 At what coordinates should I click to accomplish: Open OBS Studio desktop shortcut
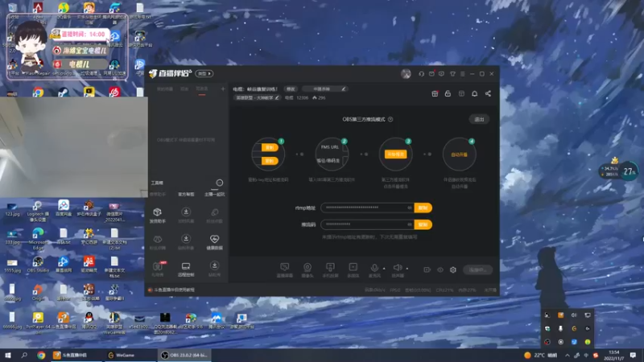38,265
